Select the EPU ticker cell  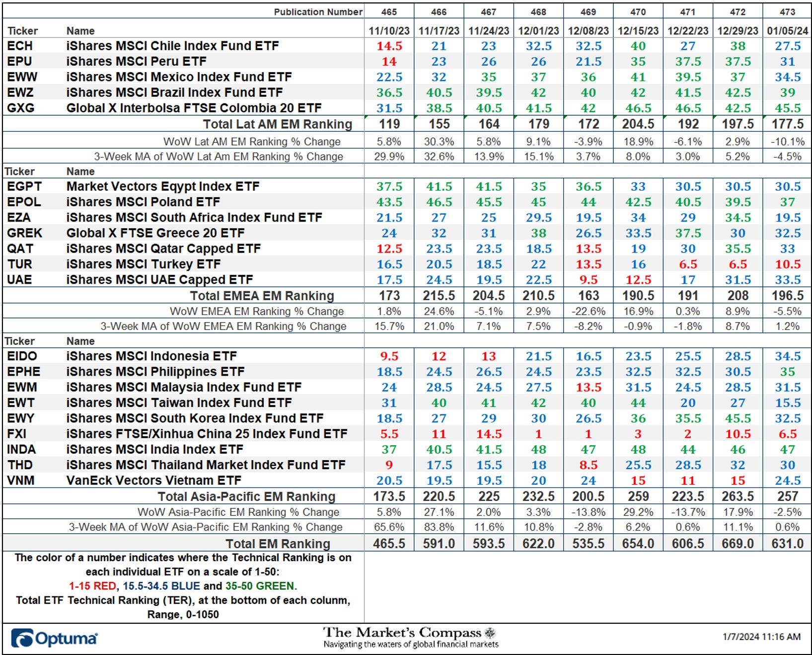(x=19, y=61)
